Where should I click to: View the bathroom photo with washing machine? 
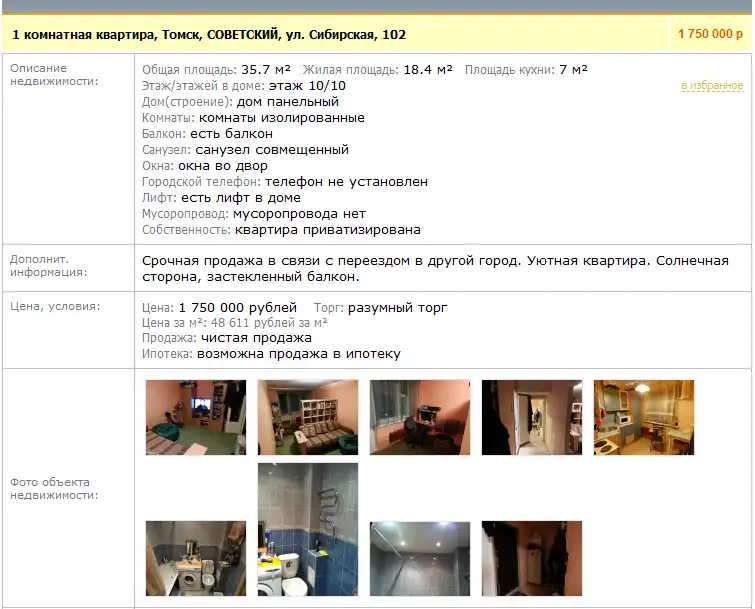pyautogui.click(x=195, y=558)
